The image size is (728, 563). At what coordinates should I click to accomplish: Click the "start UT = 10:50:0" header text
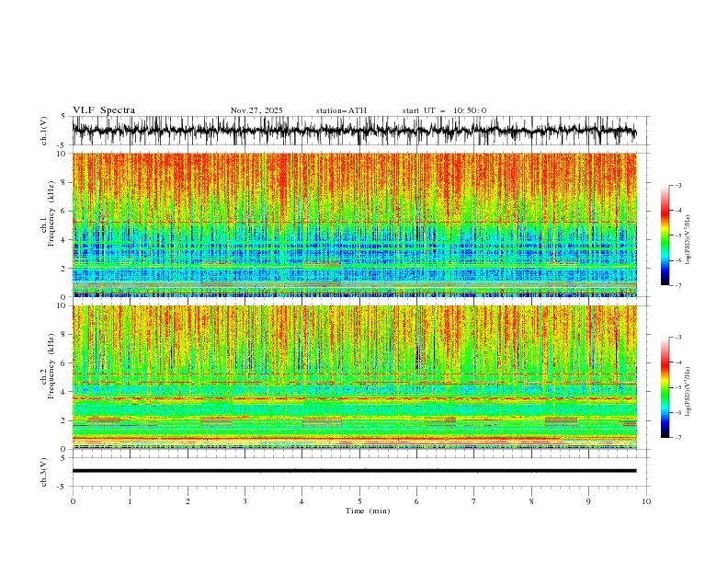tap(444, 110)
